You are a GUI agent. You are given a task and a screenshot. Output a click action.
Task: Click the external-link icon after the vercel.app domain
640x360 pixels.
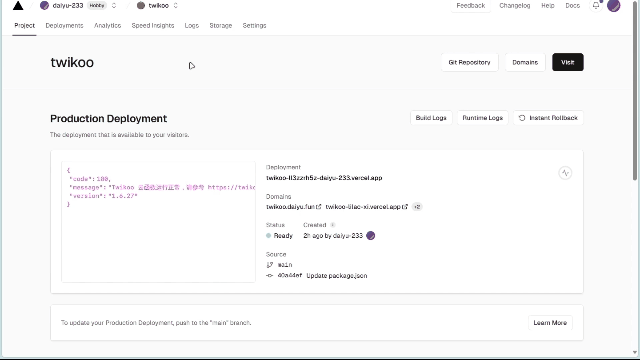point(405,207)
